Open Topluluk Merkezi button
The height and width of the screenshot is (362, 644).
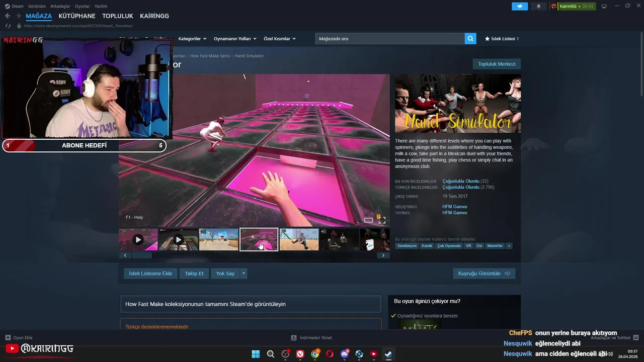tap(497, 64)
